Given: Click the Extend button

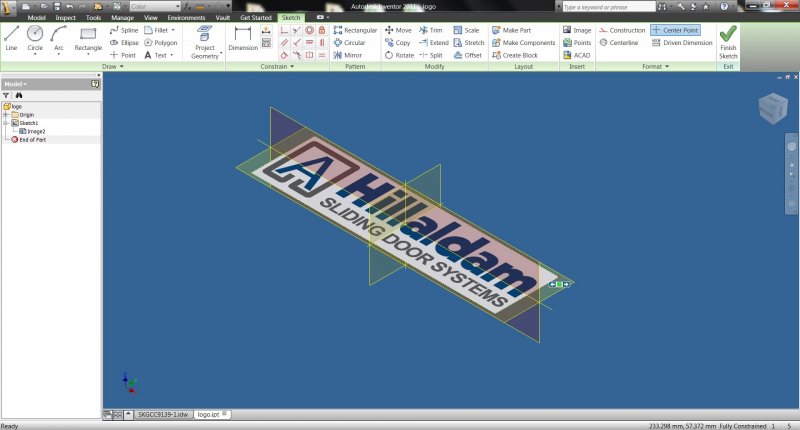Looking at the screenshot, I should [434, 43].
